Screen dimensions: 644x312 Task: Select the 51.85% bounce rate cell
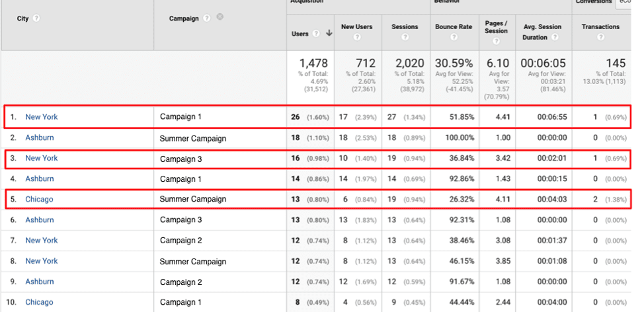462,117
